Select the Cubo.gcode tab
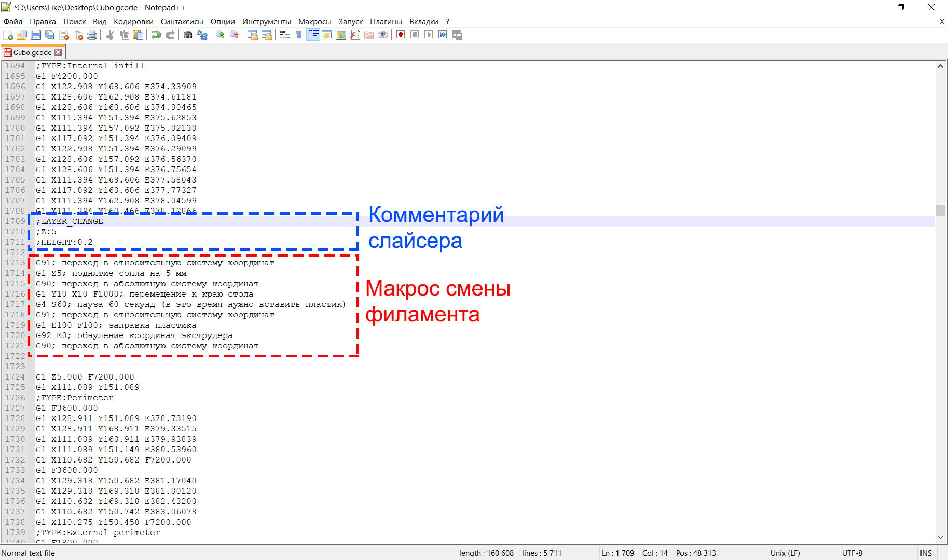This screenshot has height=560, width=948. coord(32,52)
